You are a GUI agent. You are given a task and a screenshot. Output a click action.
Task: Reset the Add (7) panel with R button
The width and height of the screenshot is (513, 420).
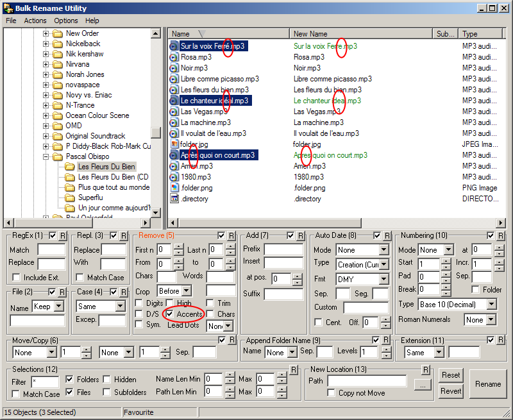point(301,235)
